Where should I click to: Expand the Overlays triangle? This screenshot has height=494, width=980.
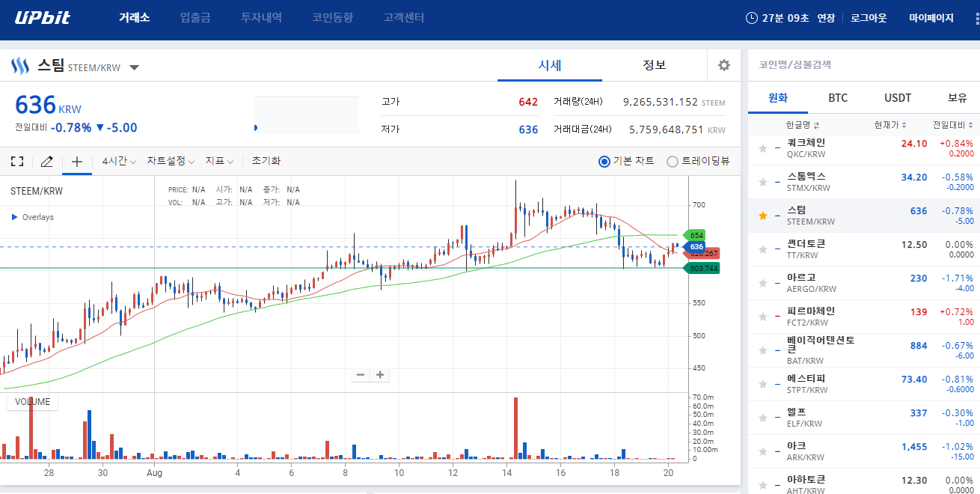(x=15, y=217)
